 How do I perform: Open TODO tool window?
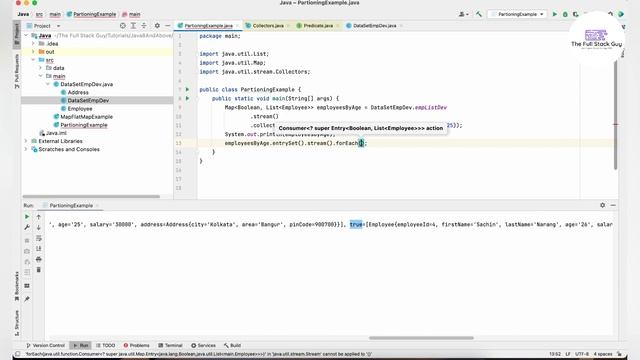click(x=105, y=345)
